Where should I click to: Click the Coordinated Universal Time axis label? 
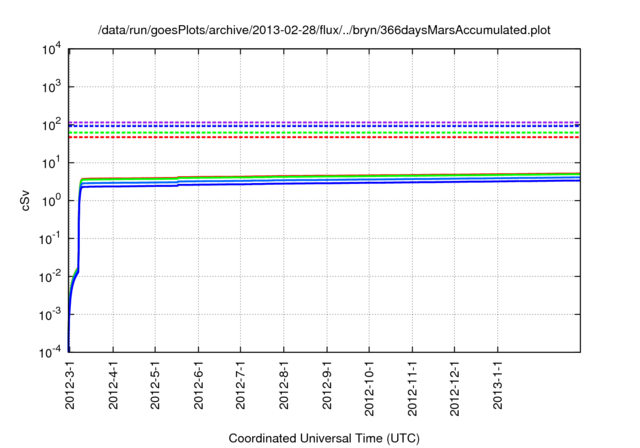(x=324, y=438)
